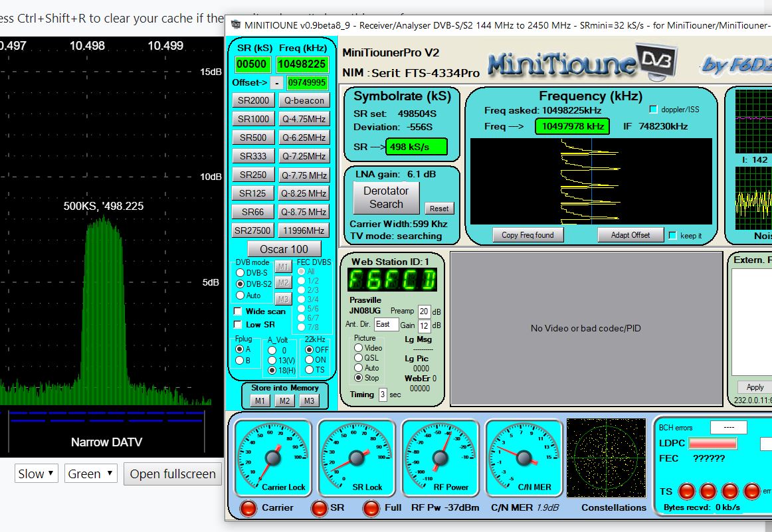Select Fplug B radio button

coord(239,360)
